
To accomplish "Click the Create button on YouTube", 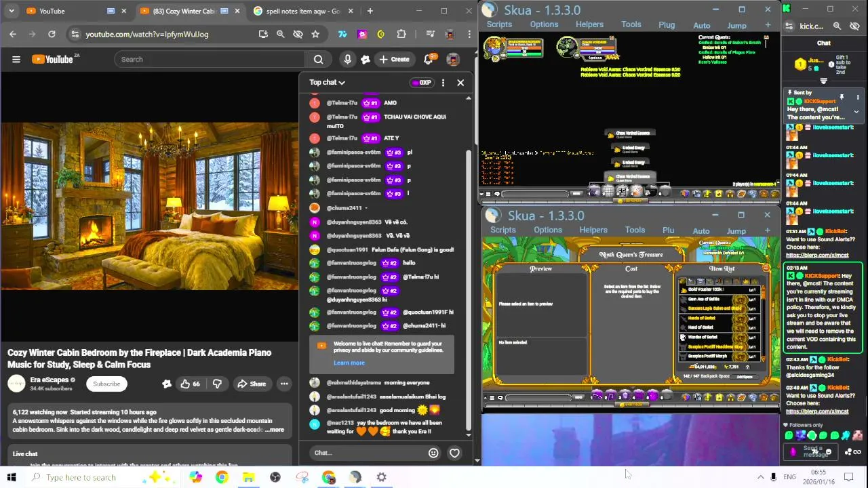I will 394,59.
